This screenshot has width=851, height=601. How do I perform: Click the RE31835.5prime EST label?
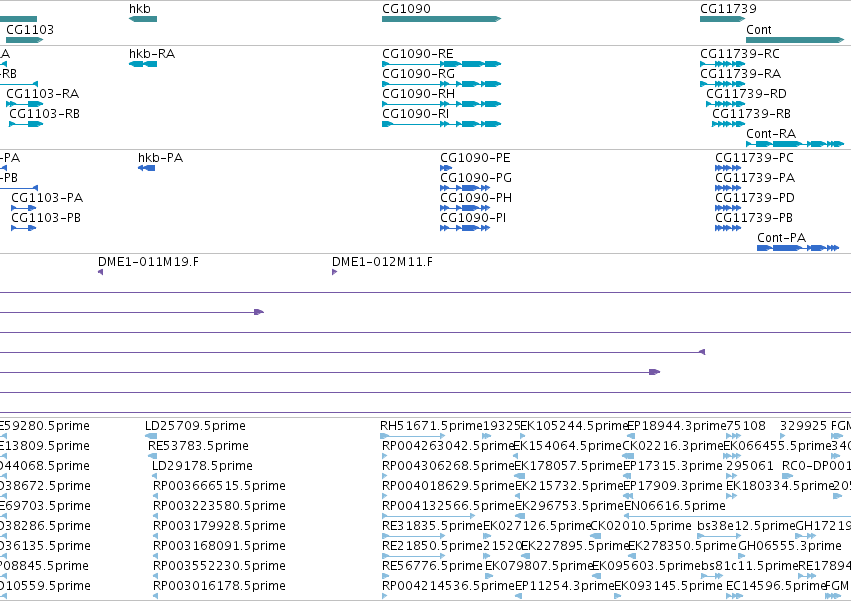pos(432,526)
